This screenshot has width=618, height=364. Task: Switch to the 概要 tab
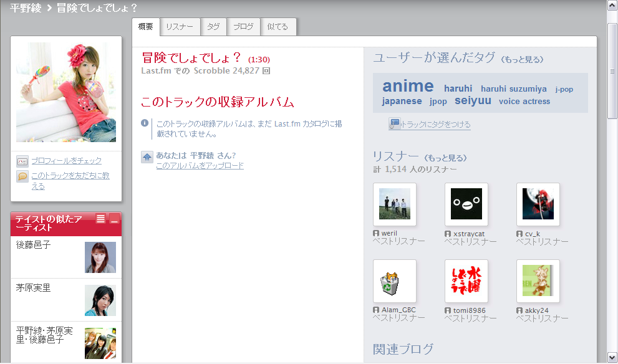pos(146,27)
